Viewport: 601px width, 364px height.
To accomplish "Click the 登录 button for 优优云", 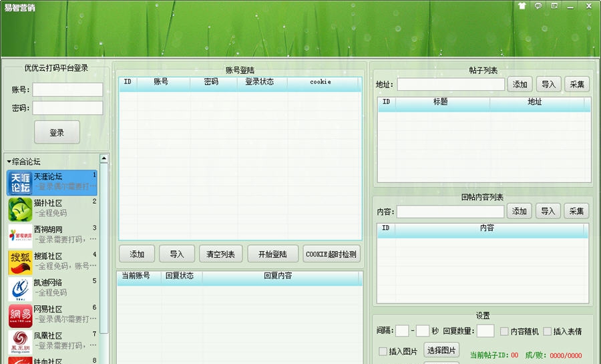I will (x=57, y=132).
